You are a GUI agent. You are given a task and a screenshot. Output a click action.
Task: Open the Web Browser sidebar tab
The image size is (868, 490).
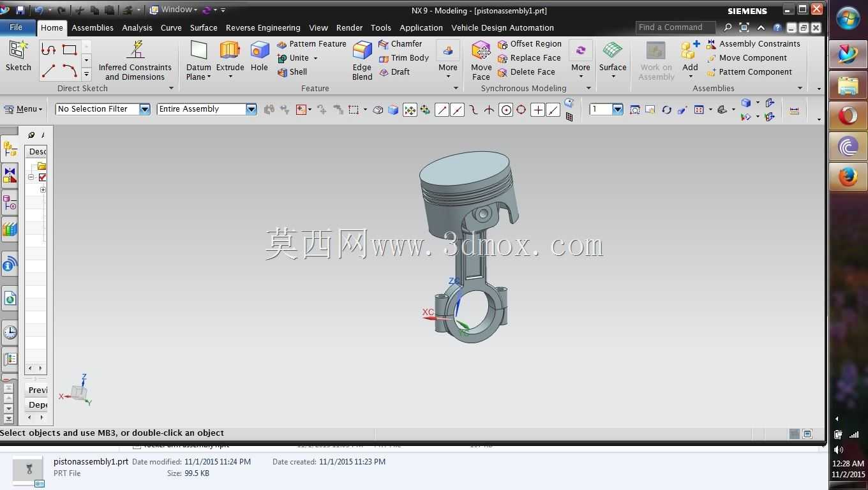tap(10, 299)
